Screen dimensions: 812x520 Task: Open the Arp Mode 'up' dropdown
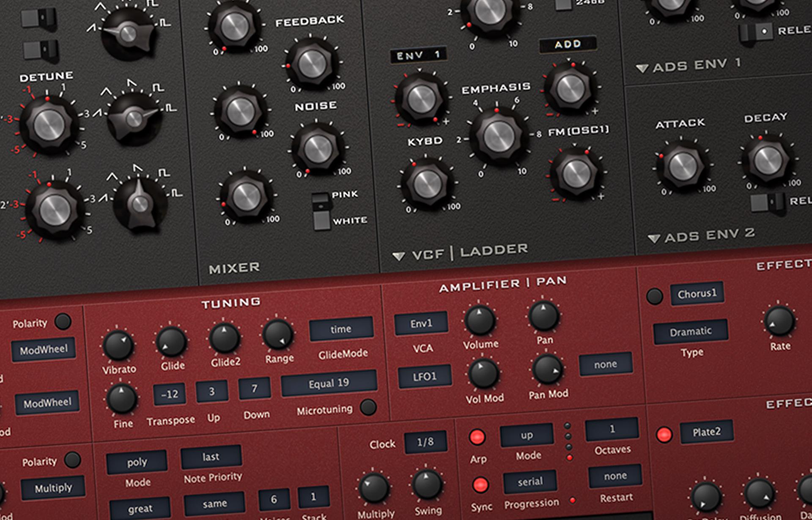click(x=527, y=435)
